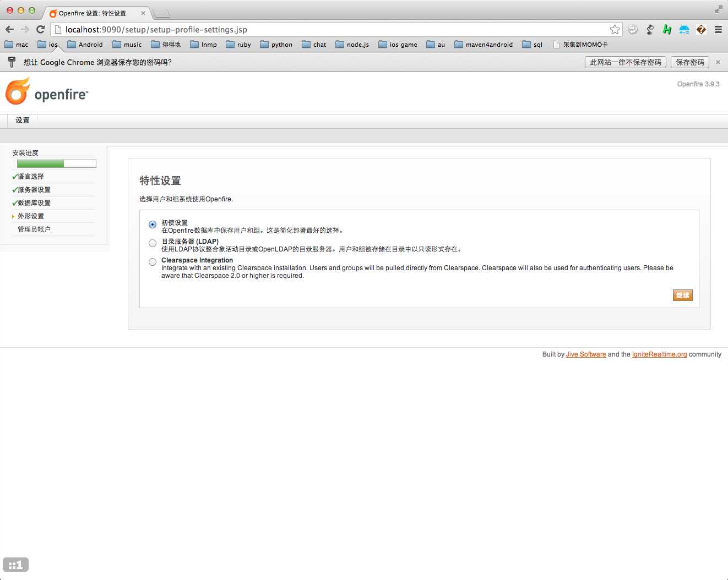The height and width of the screenshot is (580, 728).
Task: Open the Chrome hamburger menu
Action: click(718, 30)
